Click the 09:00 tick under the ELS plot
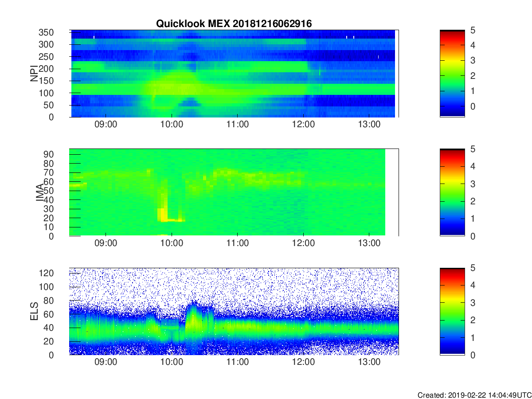 tap(106, 362)
